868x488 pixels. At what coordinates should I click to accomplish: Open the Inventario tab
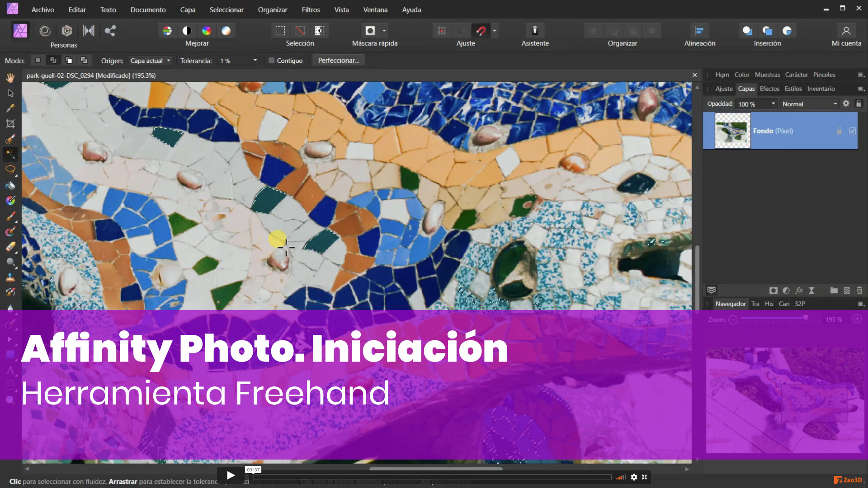click(821, 89)
